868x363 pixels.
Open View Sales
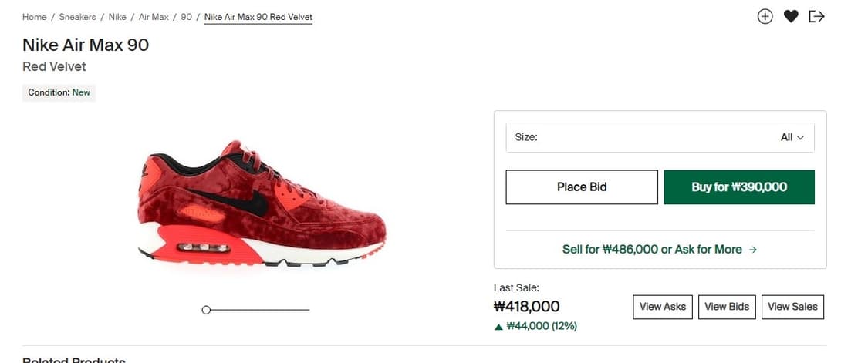(x=792, y=307)
